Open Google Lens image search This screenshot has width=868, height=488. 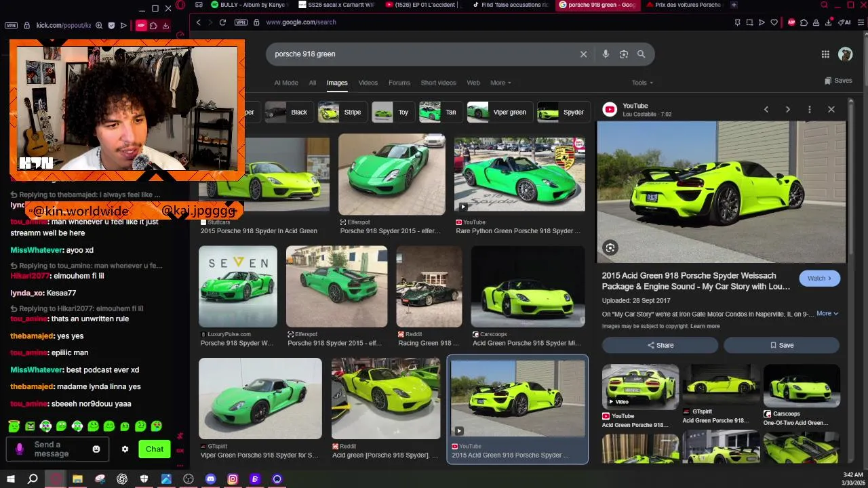click(624, 54)
